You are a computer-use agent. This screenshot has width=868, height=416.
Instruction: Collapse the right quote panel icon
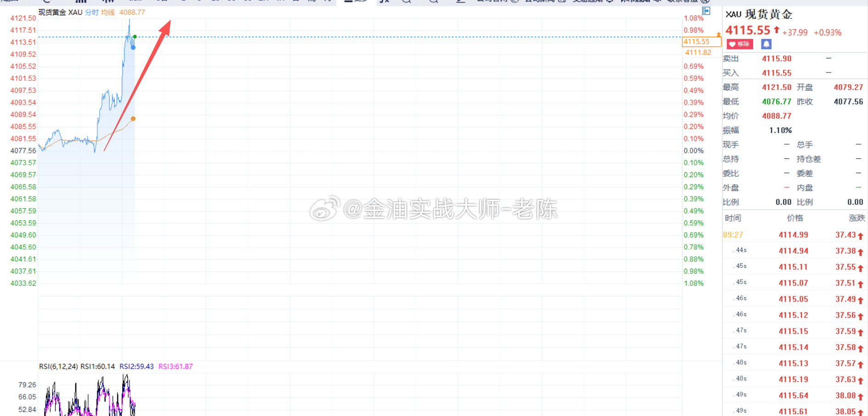(x=706, y=11)
